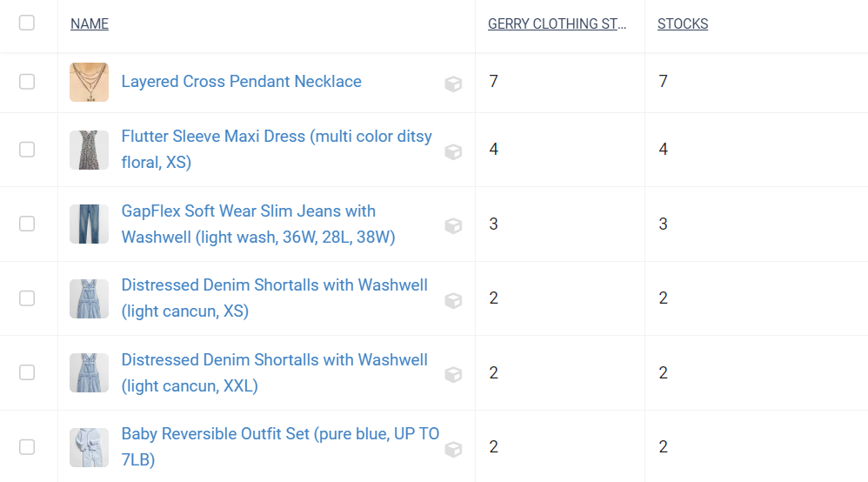Sort by the NAME column header
This screenshot has height=482, width=868.
(x=89, y=23)
